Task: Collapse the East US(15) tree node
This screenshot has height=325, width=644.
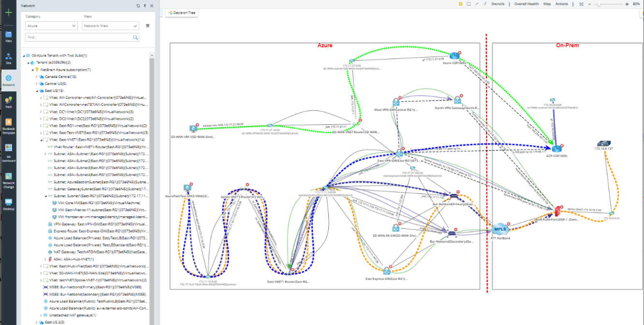Action: [x=36, y=91]
